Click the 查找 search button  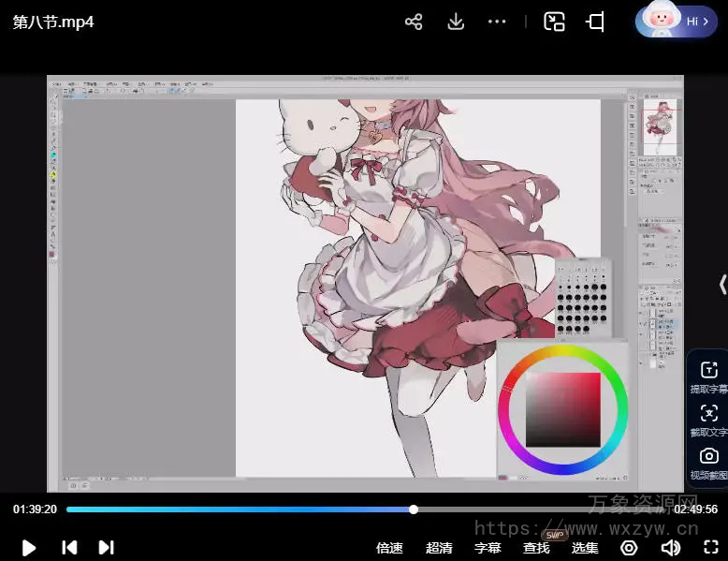tap(536, 548)
